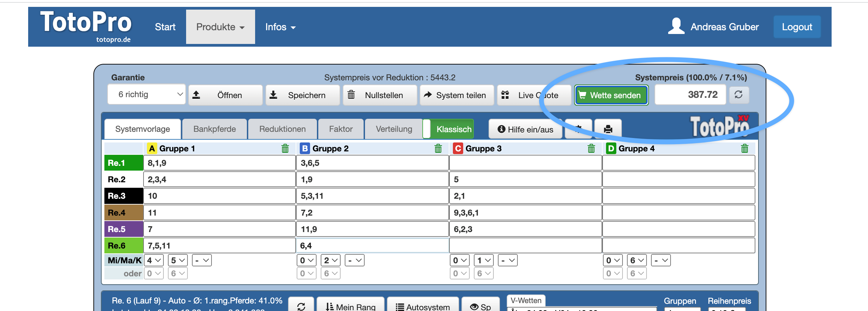Click the green D badge of Gruppe 4
Image resolution: width=868 pixels, height=311 pixels.
click(611, 149)
